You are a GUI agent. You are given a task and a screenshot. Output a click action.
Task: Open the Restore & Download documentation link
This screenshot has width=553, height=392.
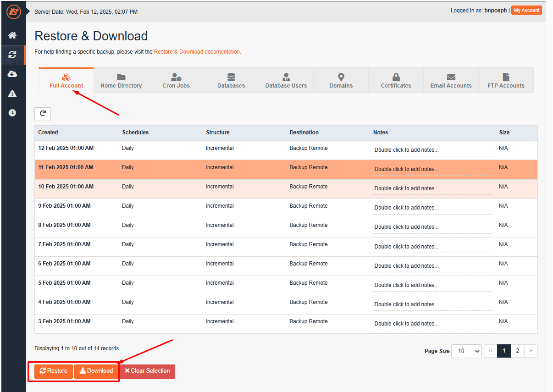point(197,52)
